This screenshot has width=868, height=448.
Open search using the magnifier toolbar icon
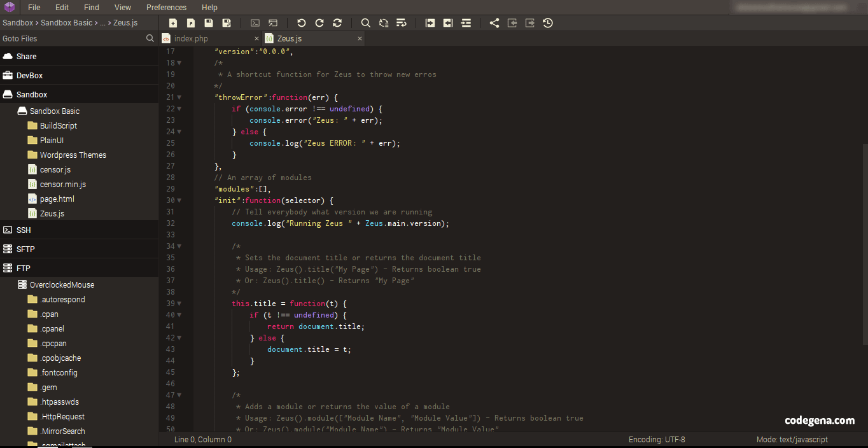[365, 23]
